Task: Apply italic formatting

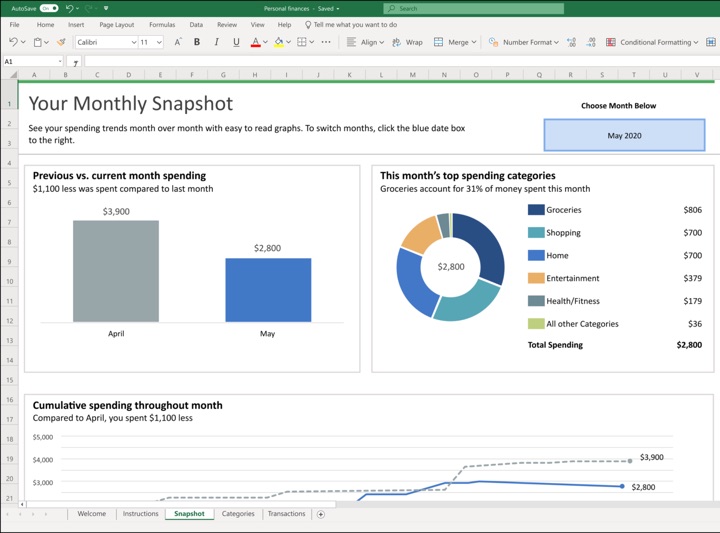Action: pos(216,42)
